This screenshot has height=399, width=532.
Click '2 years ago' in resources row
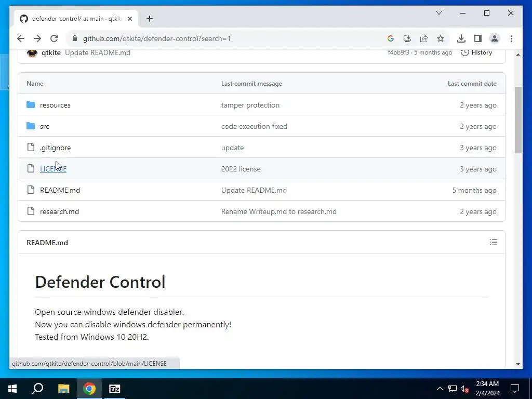pyautogui.click(x=478, y=105)
